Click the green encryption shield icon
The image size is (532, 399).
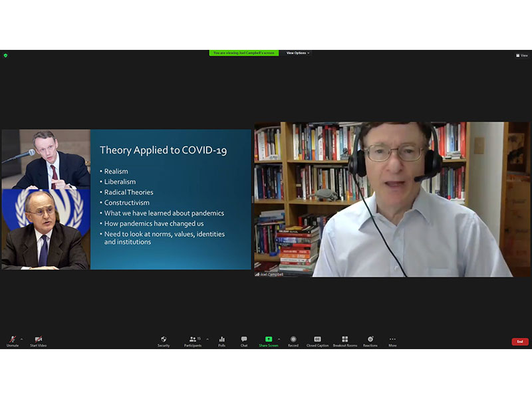click(5, 55)
